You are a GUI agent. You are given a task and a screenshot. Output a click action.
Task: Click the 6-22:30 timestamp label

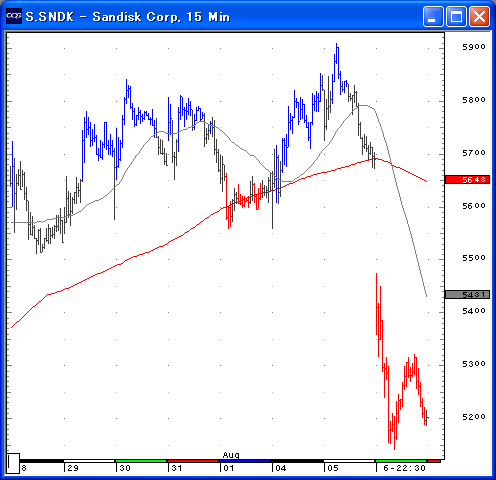[x=404, y=468]
